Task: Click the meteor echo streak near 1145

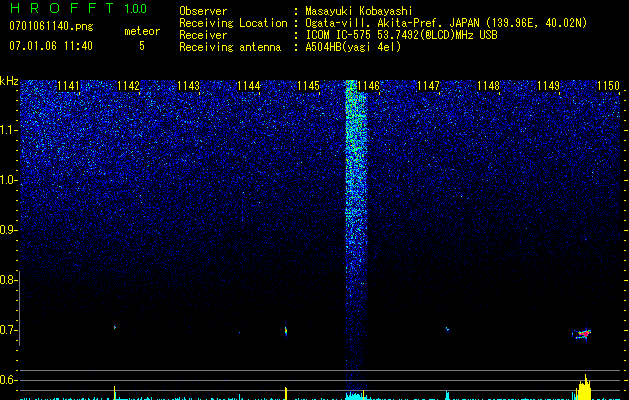Action: pos(286,331)
